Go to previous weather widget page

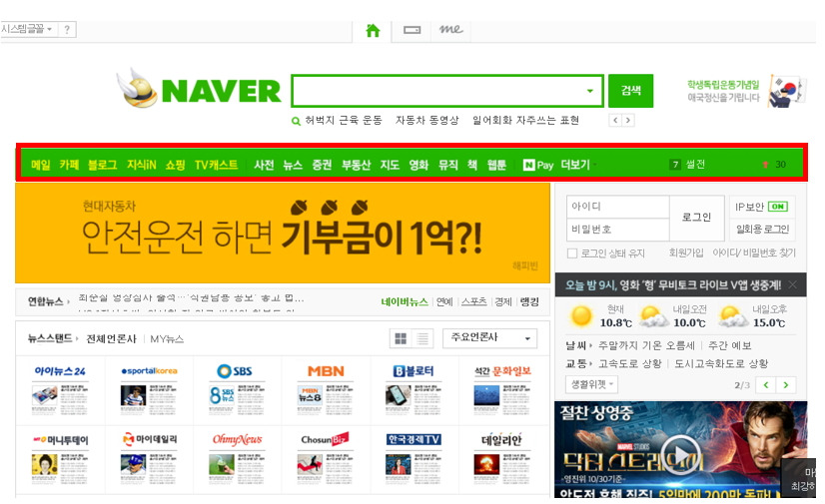765,385
